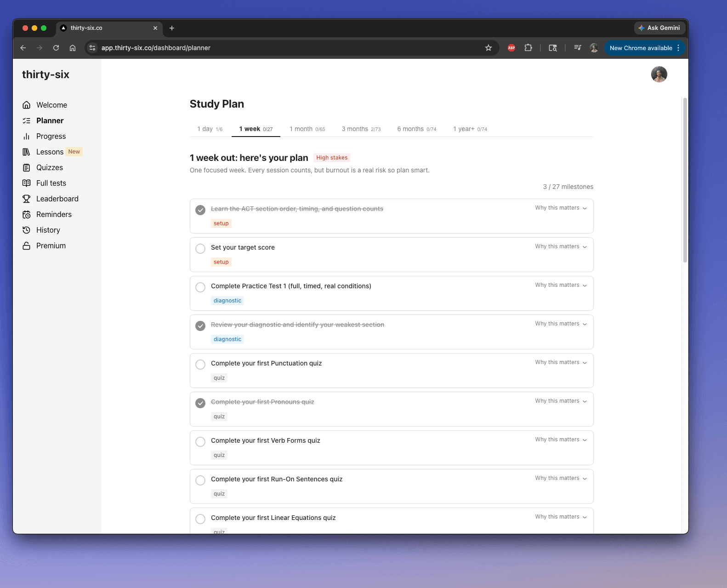Image resolution: width=727 pixels, height=588 pixels.
Task: Click the 'Set your target score' milestone title
Action: [243, 247]
